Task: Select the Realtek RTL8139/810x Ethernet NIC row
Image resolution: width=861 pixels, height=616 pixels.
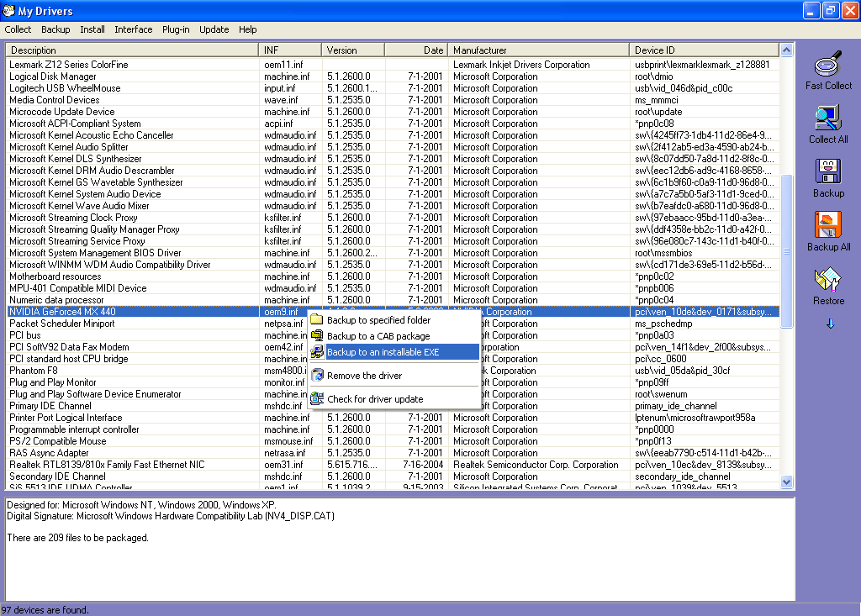Action: (107, 465)
